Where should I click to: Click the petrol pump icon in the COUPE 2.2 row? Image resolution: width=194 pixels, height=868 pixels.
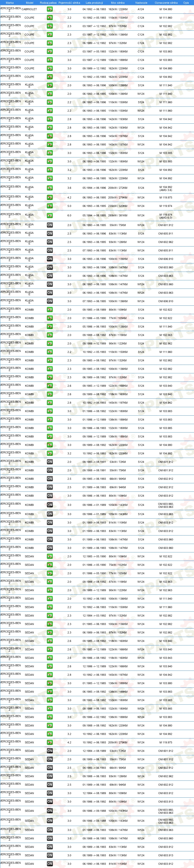(50, 18)
